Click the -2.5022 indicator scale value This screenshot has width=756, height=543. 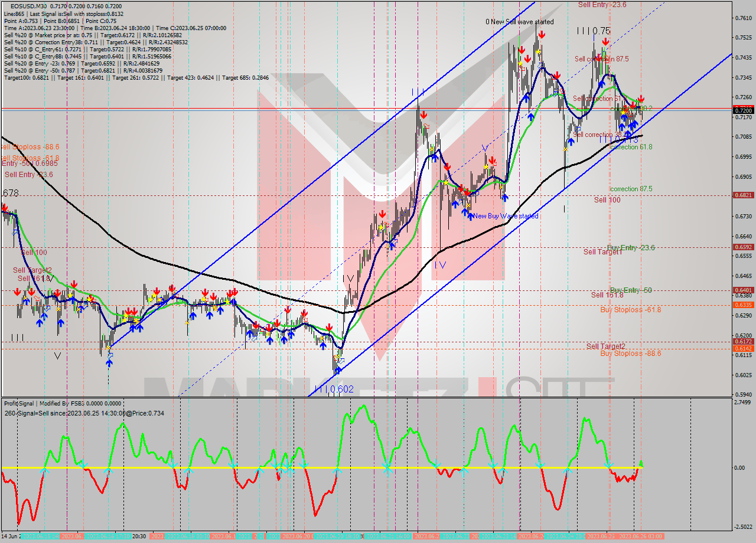tap(743, 526)
